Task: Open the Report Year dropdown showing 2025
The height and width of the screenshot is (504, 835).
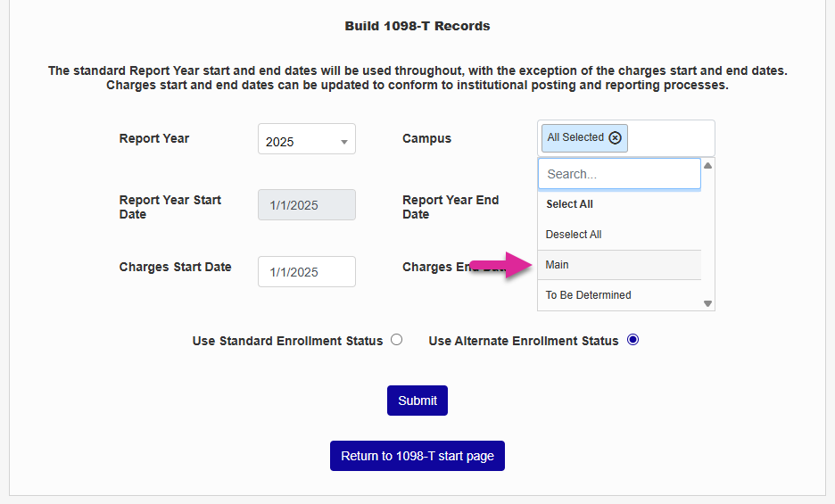Action: (307, 139)
